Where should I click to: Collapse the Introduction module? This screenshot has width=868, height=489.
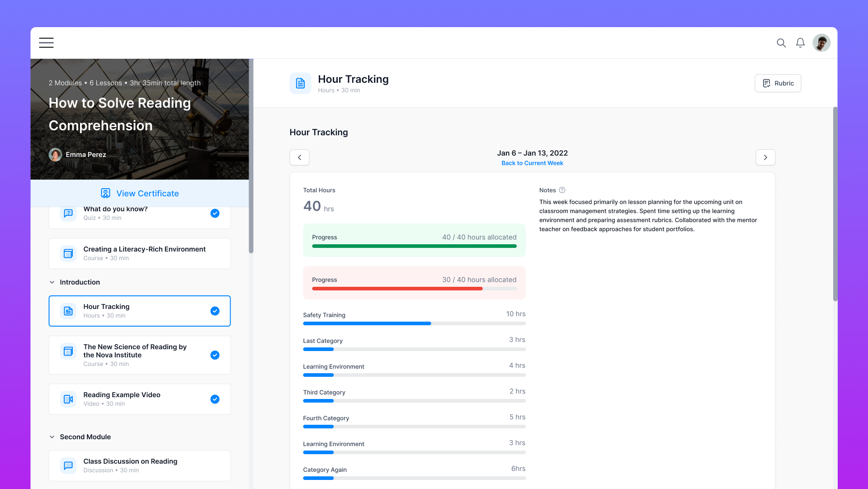(52, 282)
